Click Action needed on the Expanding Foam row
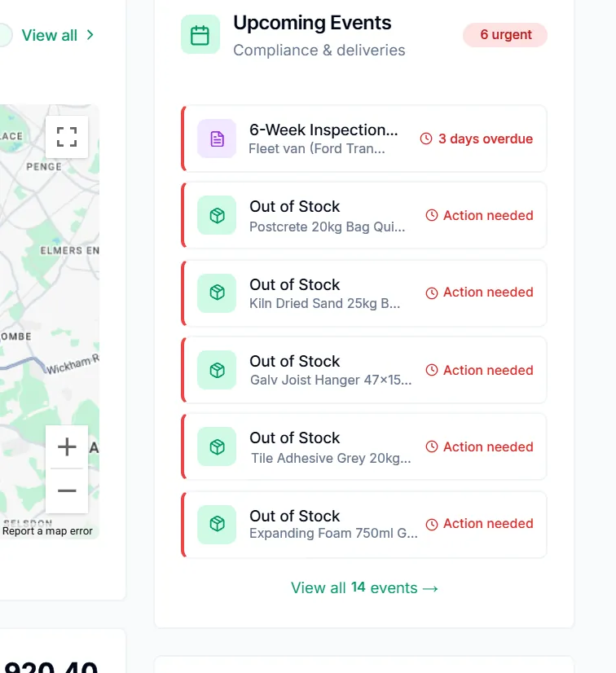The width and height of the screenshot is (616, 673). [488, 523]
